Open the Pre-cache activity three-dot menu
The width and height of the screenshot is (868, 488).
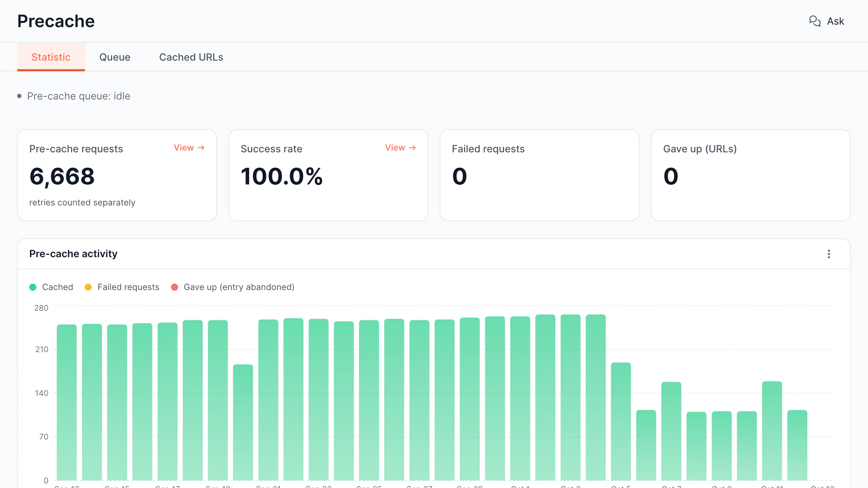(829, 254)
